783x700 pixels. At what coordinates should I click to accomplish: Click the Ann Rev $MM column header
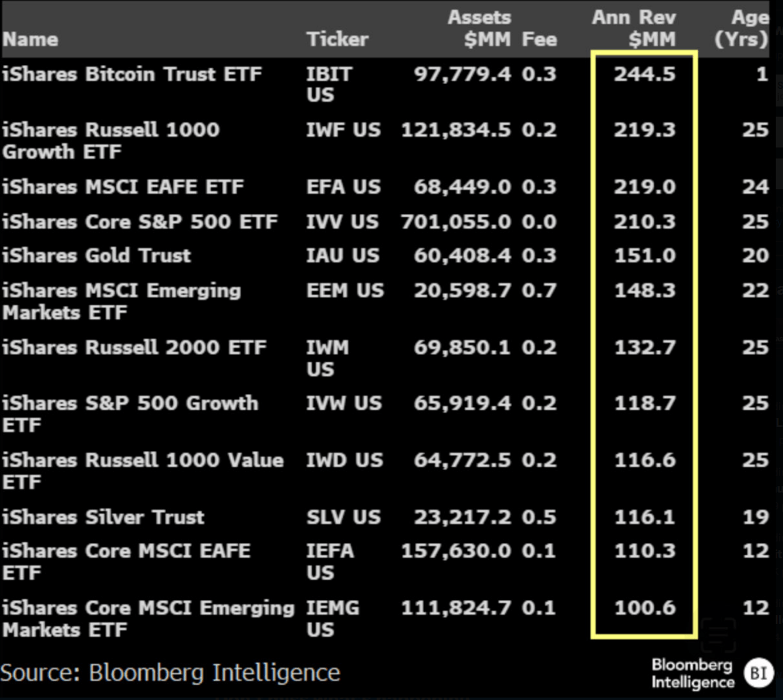coord(634,28)
